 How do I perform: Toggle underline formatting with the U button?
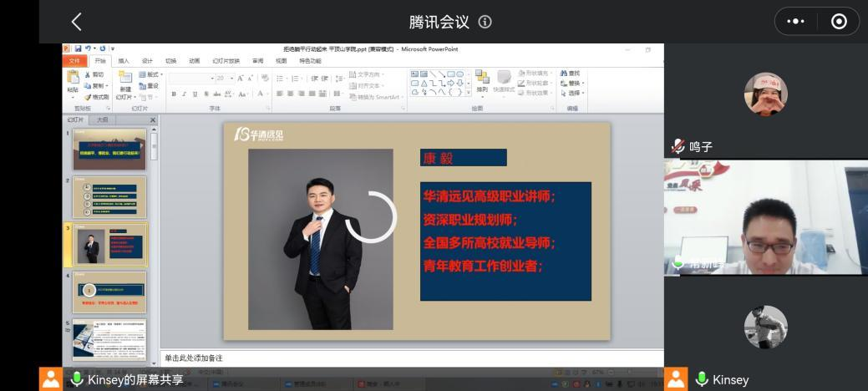tap(194, 94)
